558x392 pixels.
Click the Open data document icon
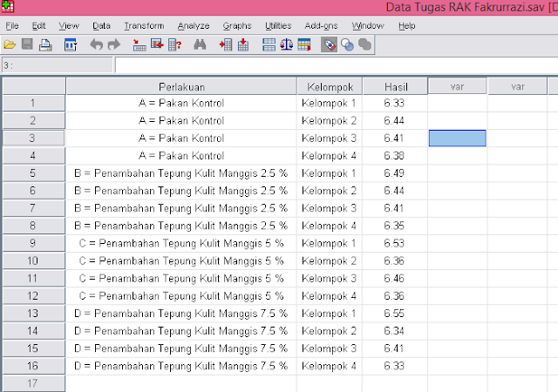point(10,44)
